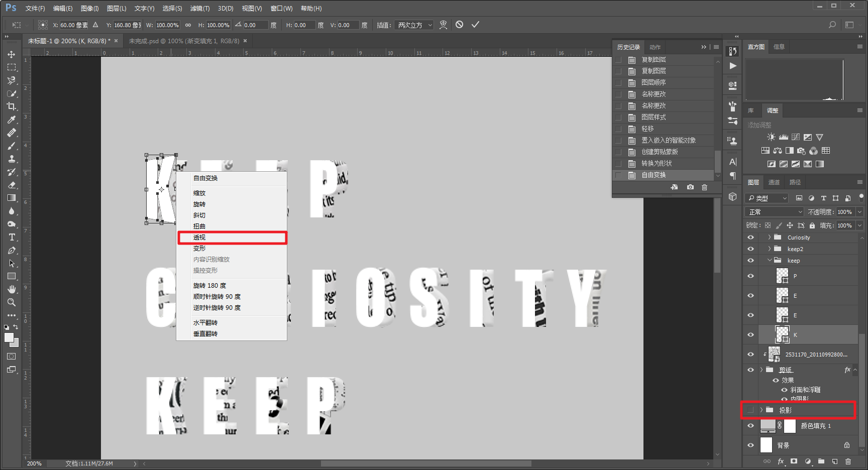This screenshot has height=470, width=868.
Task: Open the 滤镜(T) menu
Action: pos(200,9)
